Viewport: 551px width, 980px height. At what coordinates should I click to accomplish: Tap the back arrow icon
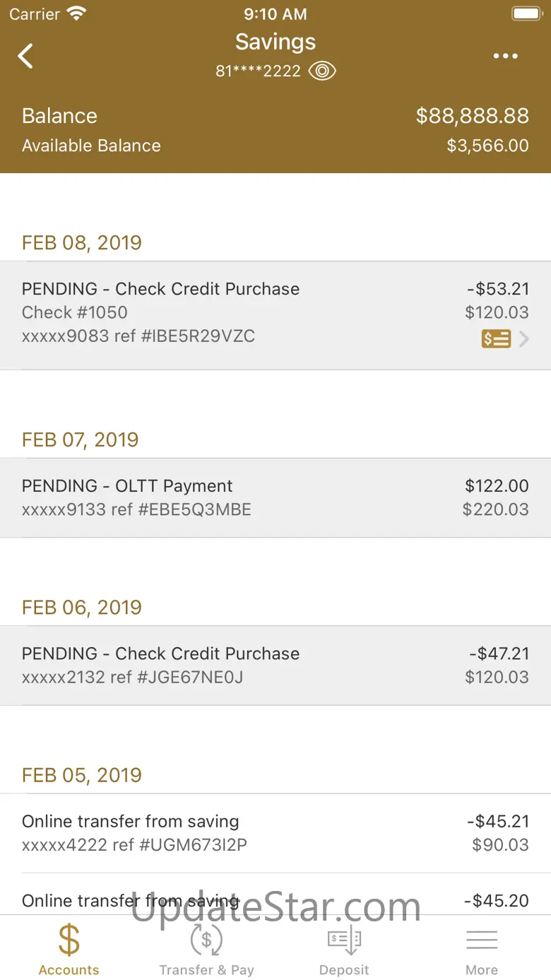click(26, 56)
